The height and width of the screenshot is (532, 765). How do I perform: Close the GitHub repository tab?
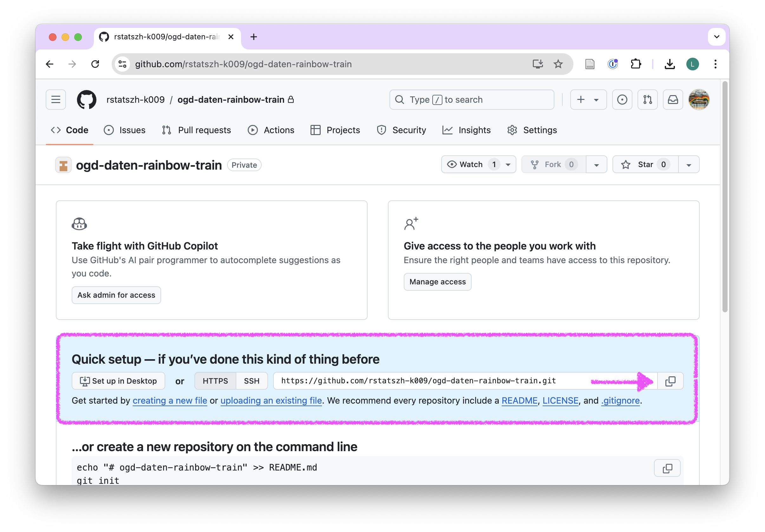coord(231,37)
